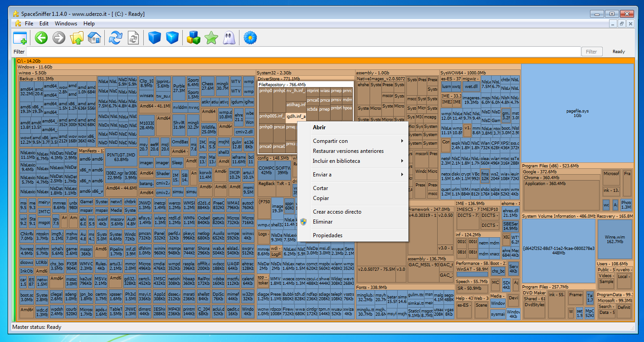Show less detail with the solid cube
This screenshot has height=342, width=644.
[x=155, y=38]
